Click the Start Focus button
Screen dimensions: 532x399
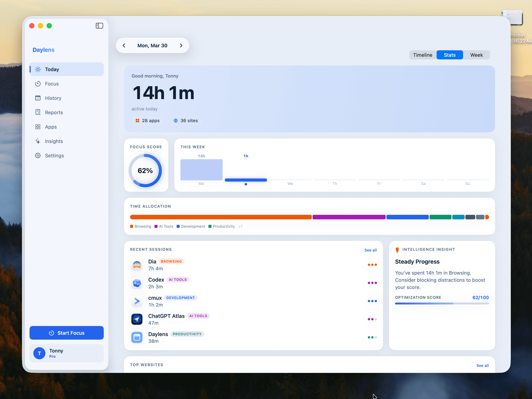[66, 333]
